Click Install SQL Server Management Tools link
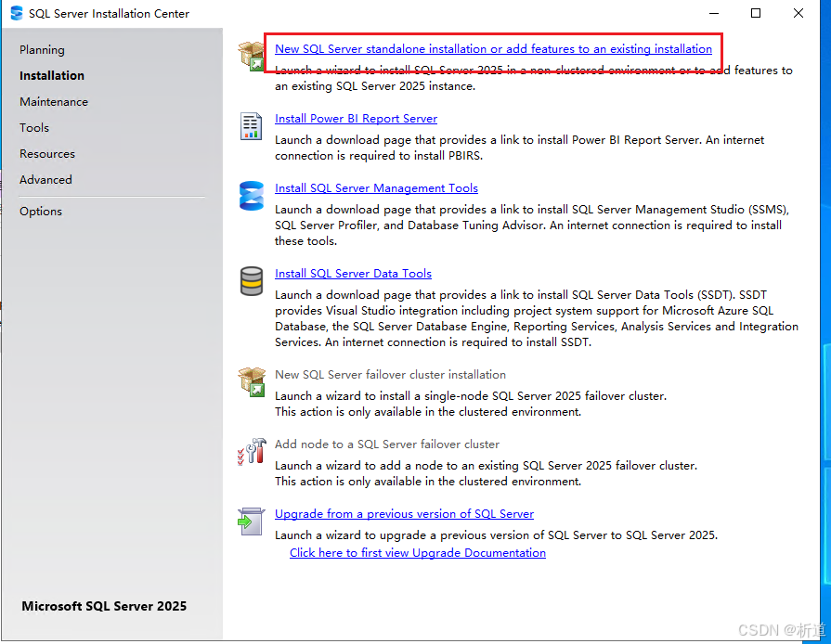 click(x=376, y=188)
